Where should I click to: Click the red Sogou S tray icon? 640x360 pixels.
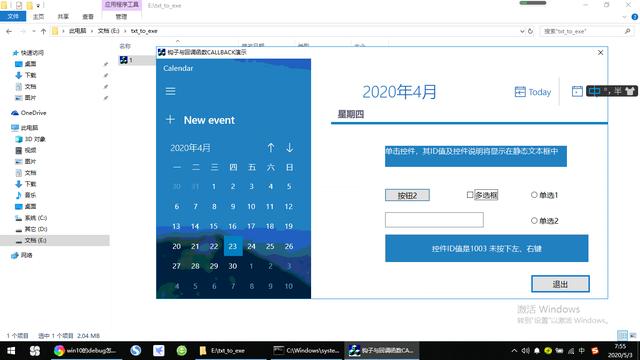click(x=595, y=351)
